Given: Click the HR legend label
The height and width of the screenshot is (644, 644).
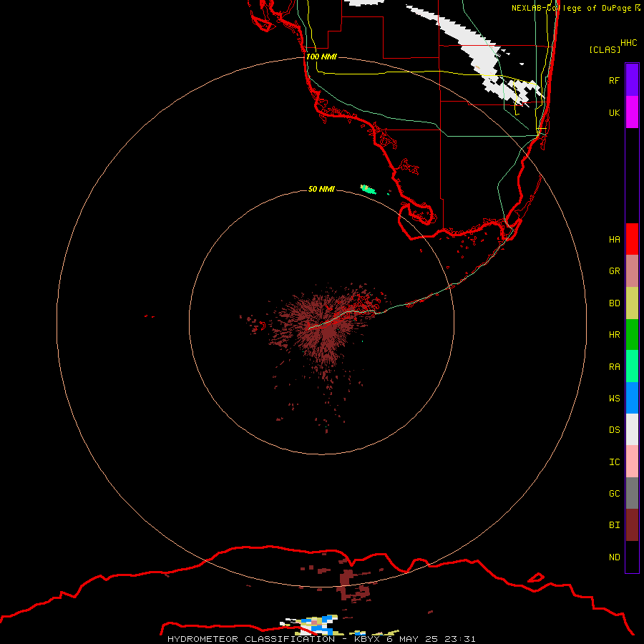Looking at the screenshot, I should [x=614, y=335].
